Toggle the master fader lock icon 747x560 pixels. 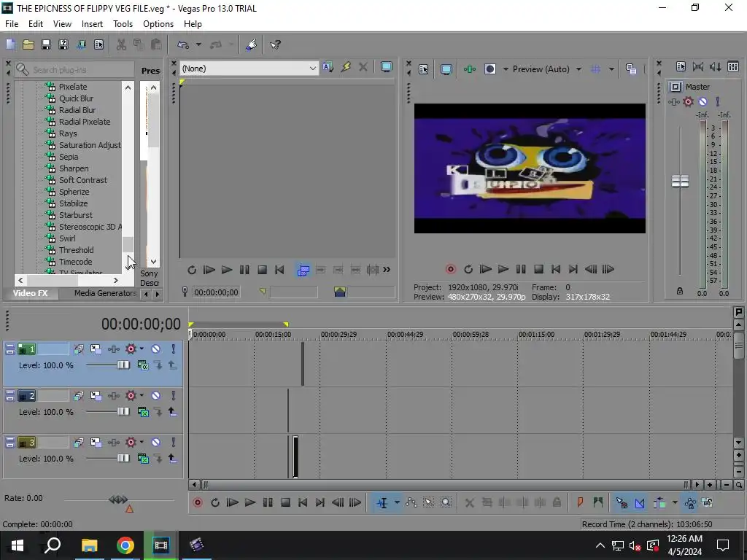click(x=680, y=291)
